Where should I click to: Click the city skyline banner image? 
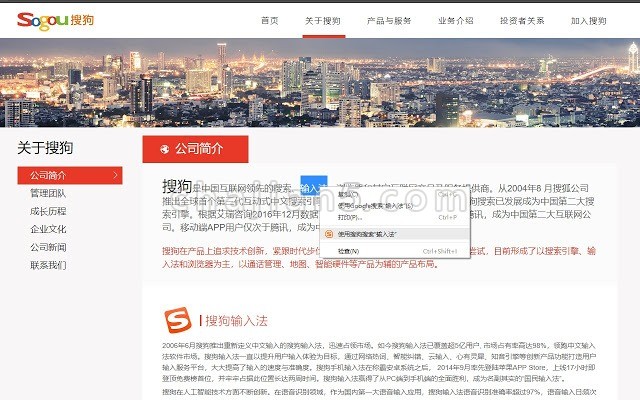tap(320, 83)
